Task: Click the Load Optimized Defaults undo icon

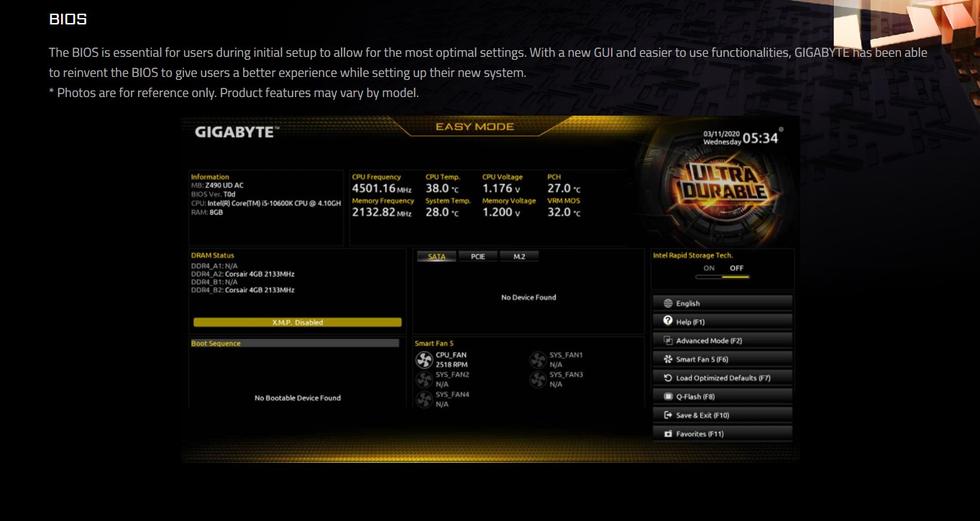Action: pos(667,377)
